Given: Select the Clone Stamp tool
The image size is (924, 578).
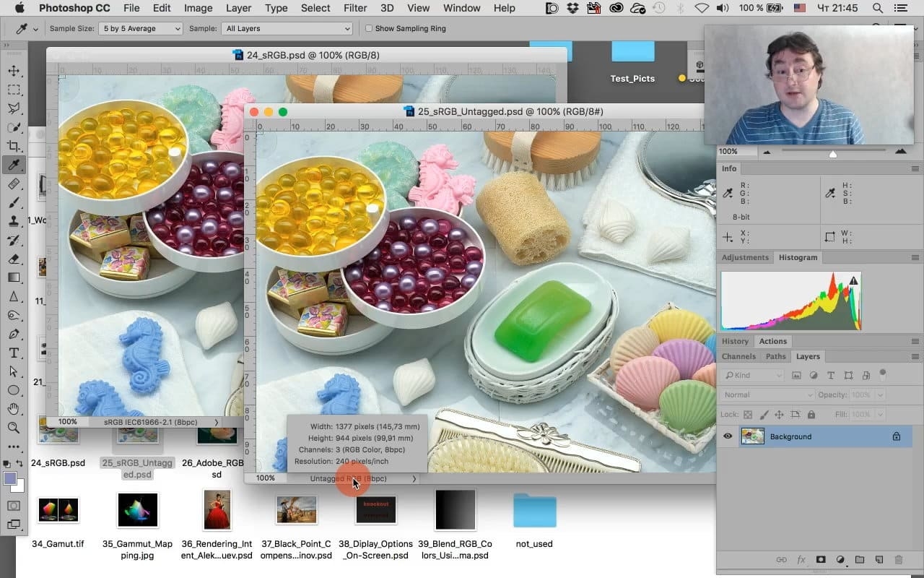Looking at the screenshot, I should pos(14,221).
